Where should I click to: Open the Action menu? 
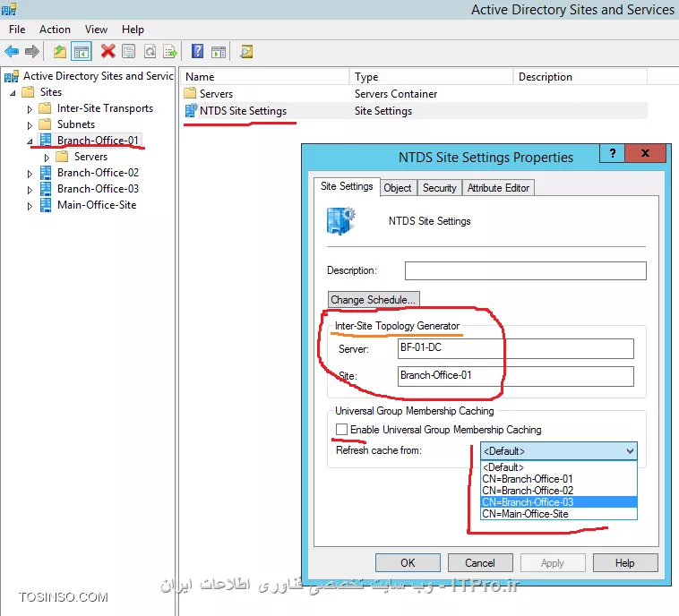pos(55,30)
